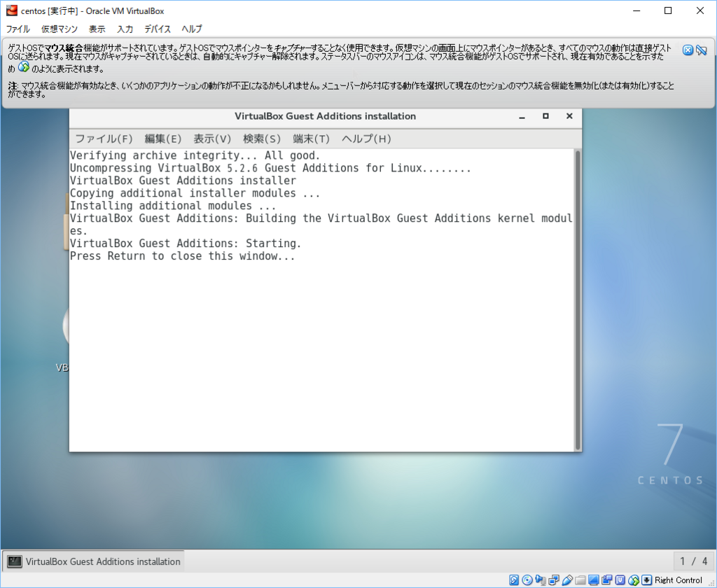The height and width of the screenshot is (588, 717).
Task: Open the デバイス menu
Action: (x=158, y=29)
